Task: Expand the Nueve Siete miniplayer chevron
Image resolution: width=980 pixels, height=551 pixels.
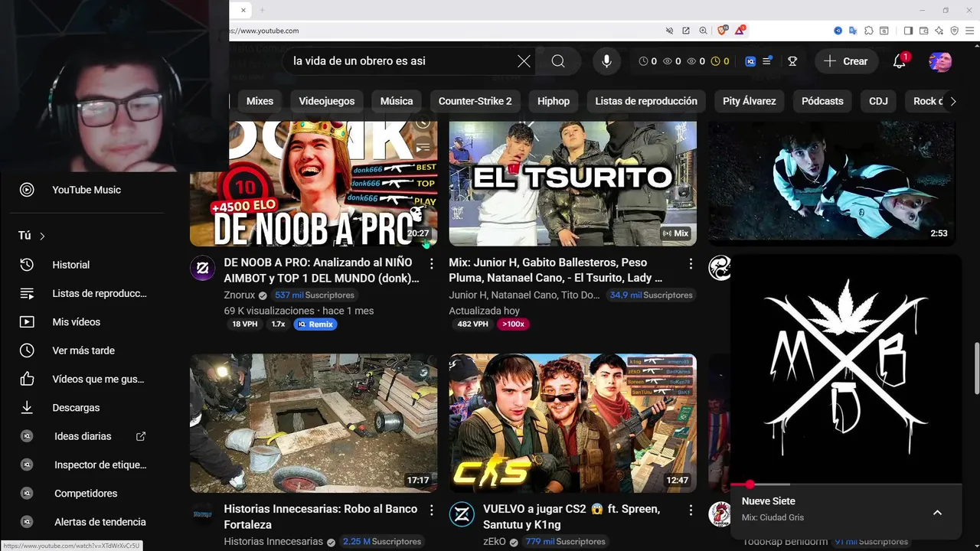Action: coord(937,513)
